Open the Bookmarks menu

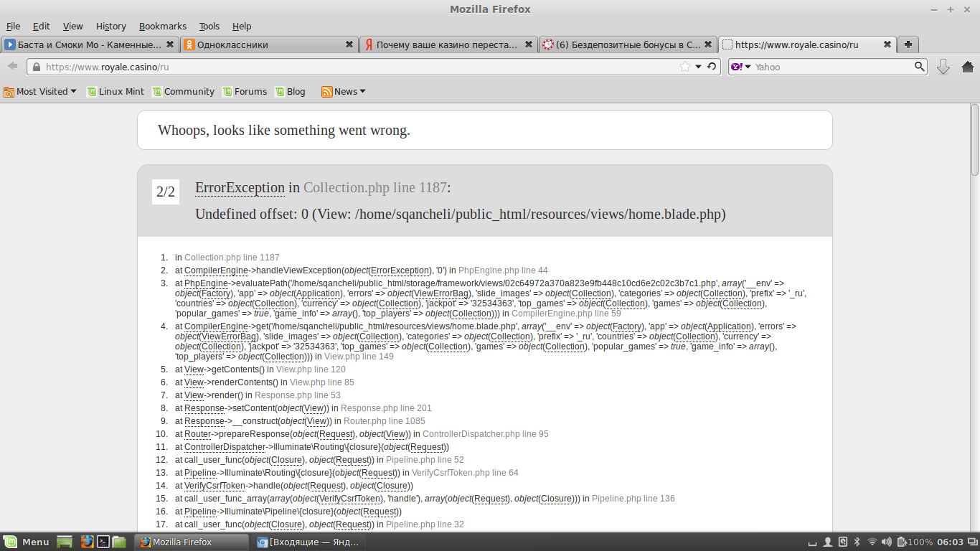tap(162, 26)
